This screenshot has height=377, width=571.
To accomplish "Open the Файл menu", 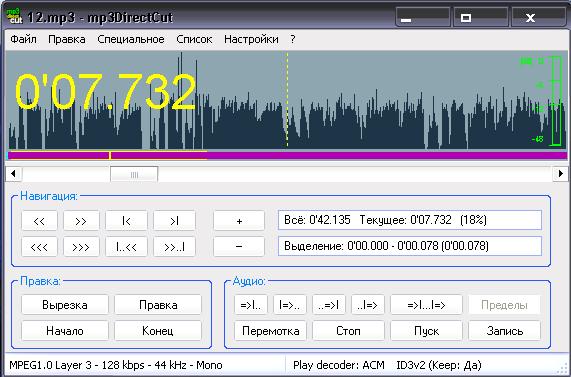I will pos(23,39).
